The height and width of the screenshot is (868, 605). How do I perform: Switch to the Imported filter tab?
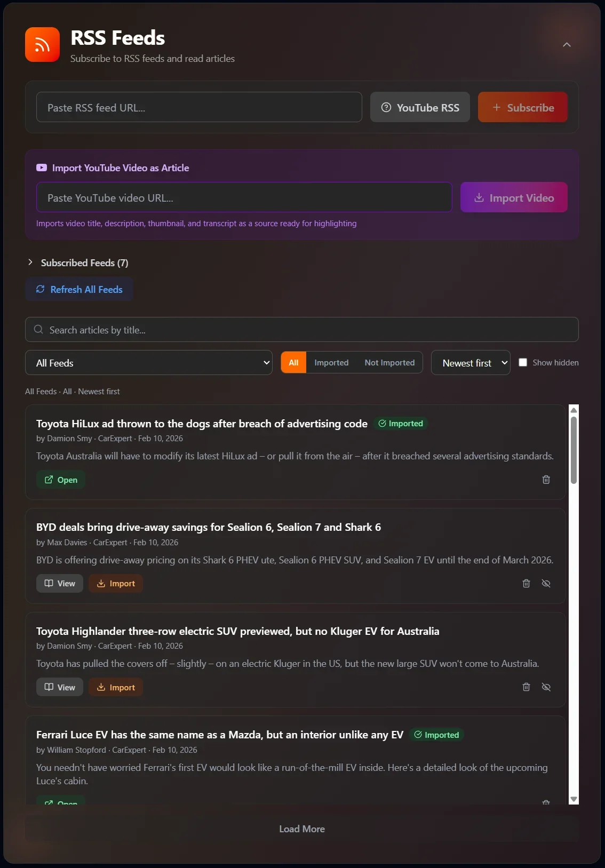pyautogui.click(x=331, y=362)
